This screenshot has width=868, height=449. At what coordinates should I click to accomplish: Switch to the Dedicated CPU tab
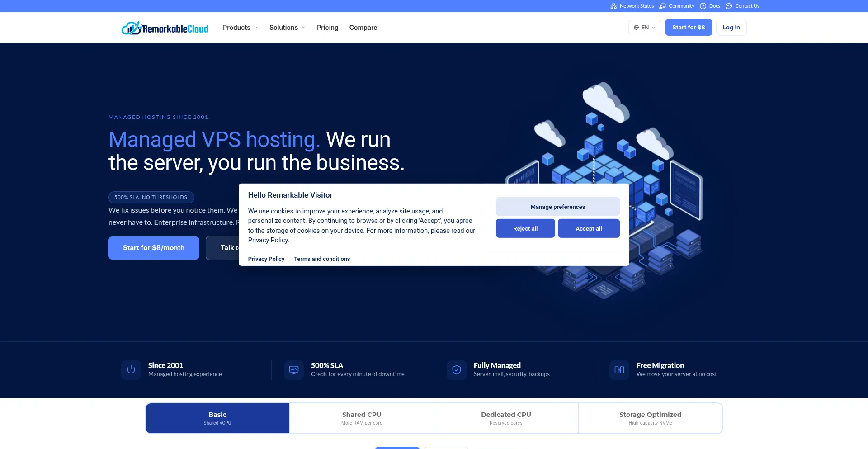[506, 418]
